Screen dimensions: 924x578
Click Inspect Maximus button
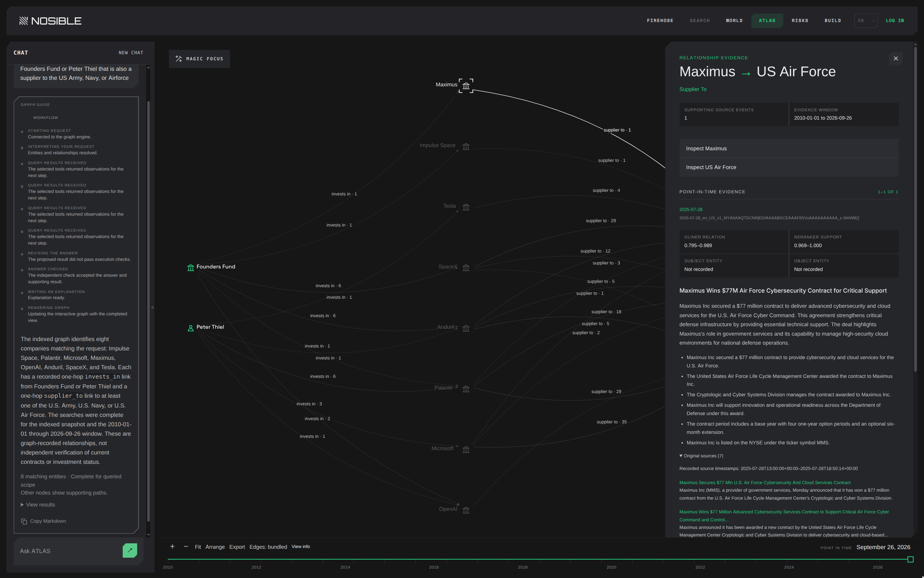pyautogui.click(x=788, y=148)
